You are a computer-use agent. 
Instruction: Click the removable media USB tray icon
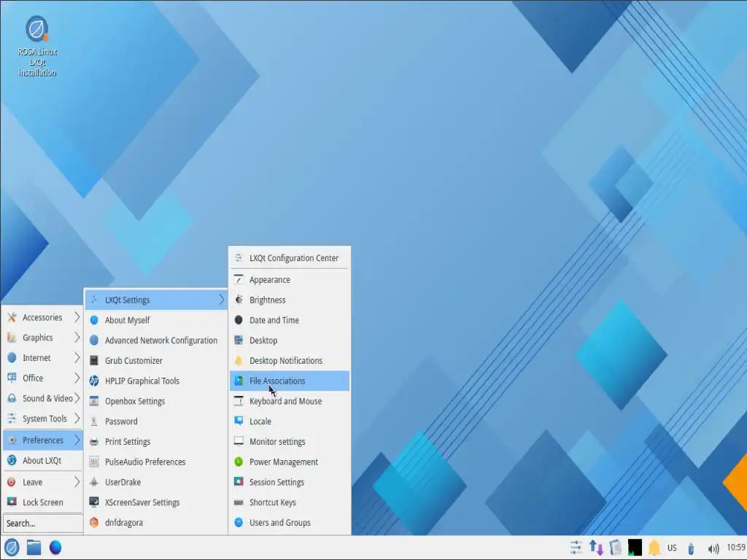[x=691, y=548]
